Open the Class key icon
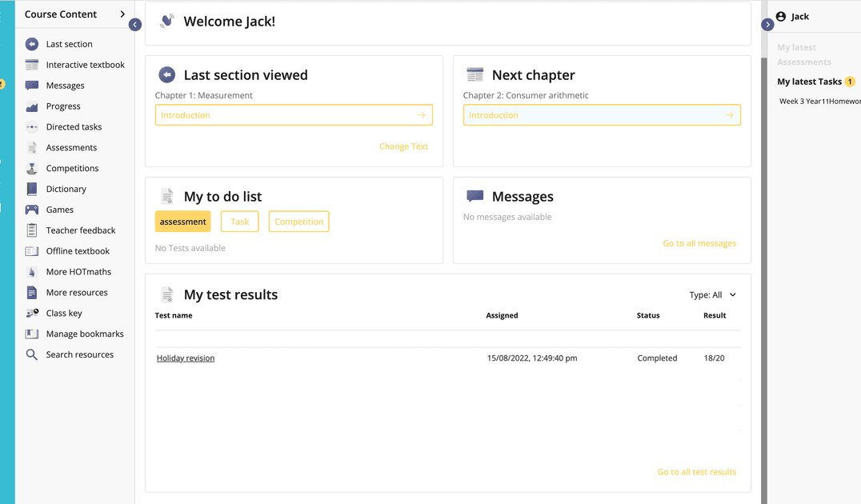Image resolution: width=861 pixels, height=504 pixels. pos(32,313)
